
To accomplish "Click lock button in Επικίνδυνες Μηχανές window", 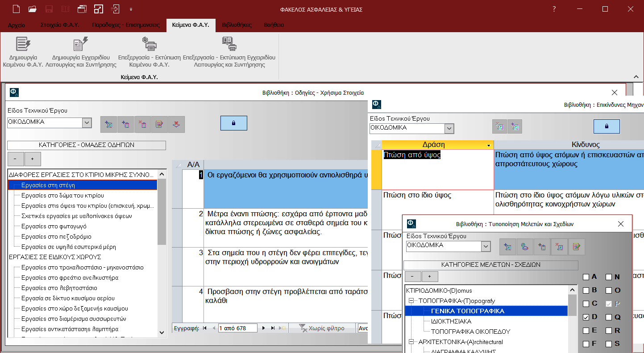I will [607, 126].
